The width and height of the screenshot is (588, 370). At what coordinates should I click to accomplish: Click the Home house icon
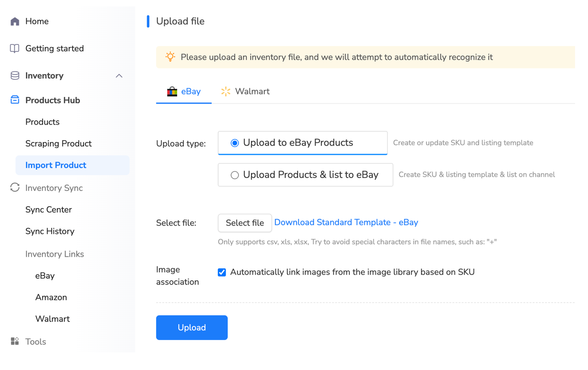(15, 21)
